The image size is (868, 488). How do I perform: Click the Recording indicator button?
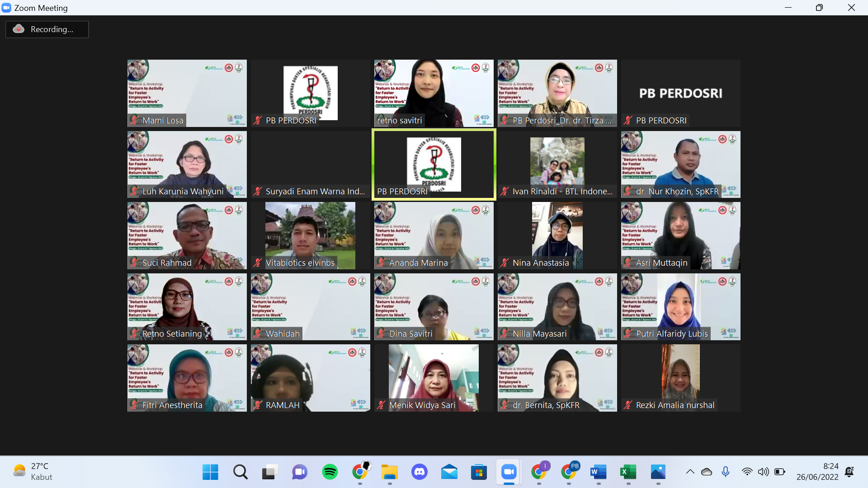(x=47, y=29)
